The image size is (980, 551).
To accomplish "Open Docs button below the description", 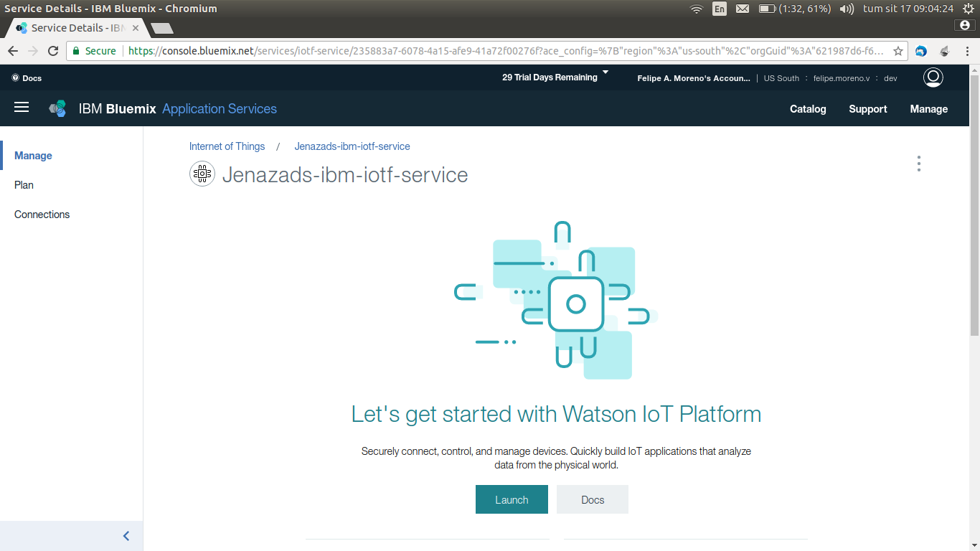I will coord(593,499).
